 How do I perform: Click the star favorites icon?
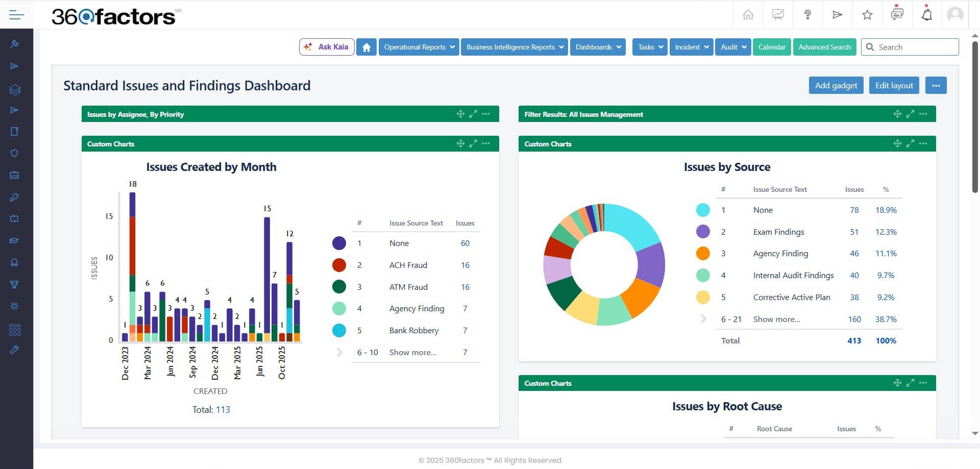pyautogui.click(x=867, y=15)
